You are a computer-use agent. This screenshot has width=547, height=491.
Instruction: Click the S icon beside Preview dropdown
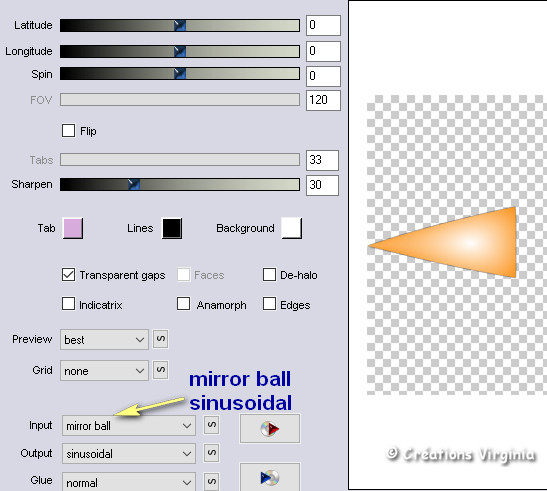[x=160, y=339]
